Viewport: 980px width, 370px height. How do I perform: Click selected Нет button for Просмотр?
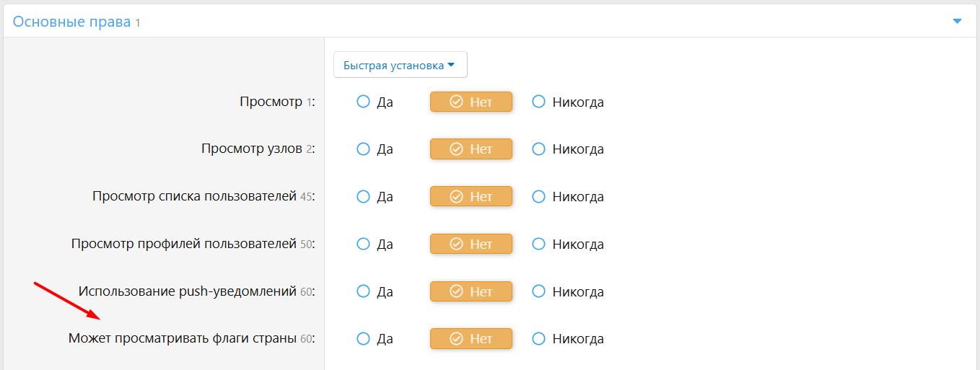[x=471, y=102]
